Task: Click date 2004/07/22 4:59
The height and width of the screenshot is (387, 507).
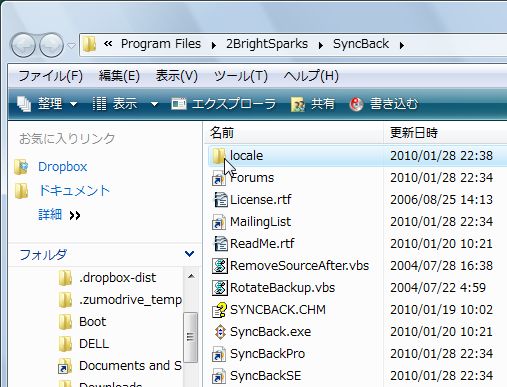Action: point(438,288)
